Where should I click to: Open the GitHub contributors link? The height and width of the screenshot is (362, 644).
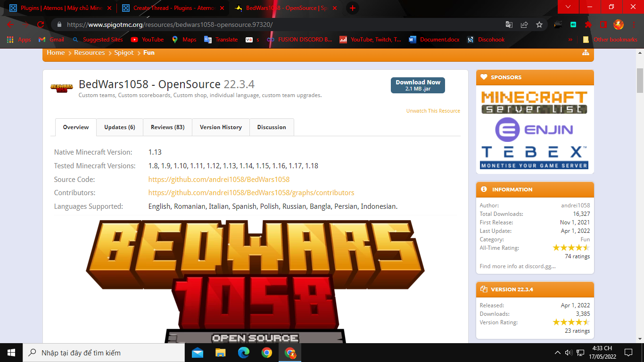click(x=251, y=193)
